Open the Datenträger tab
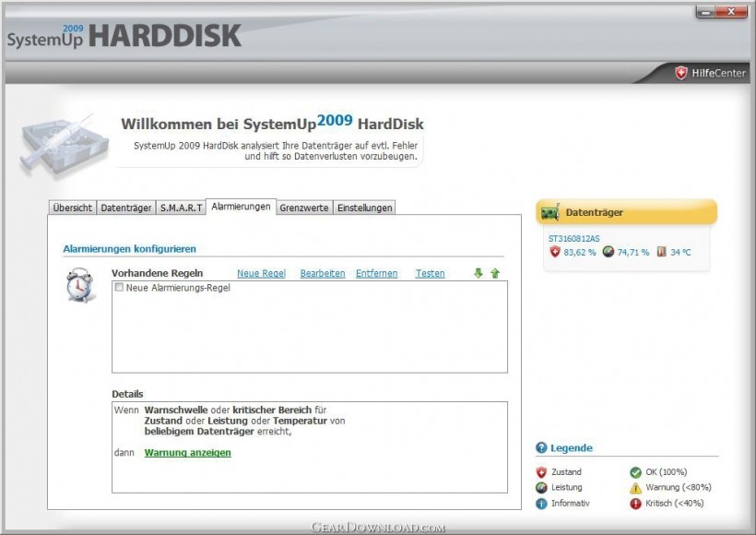 point(125,208)
